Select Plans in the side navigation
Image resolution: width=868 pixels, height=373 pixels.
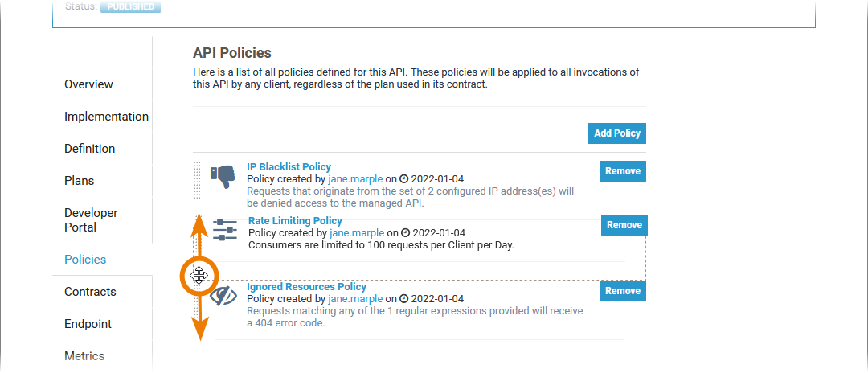click(x=79, y=181)
